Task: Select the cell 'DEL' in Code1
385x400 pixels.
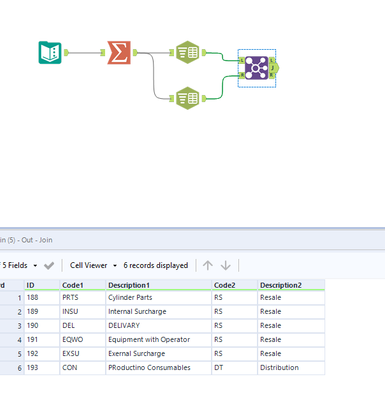Action: [83, 325]
